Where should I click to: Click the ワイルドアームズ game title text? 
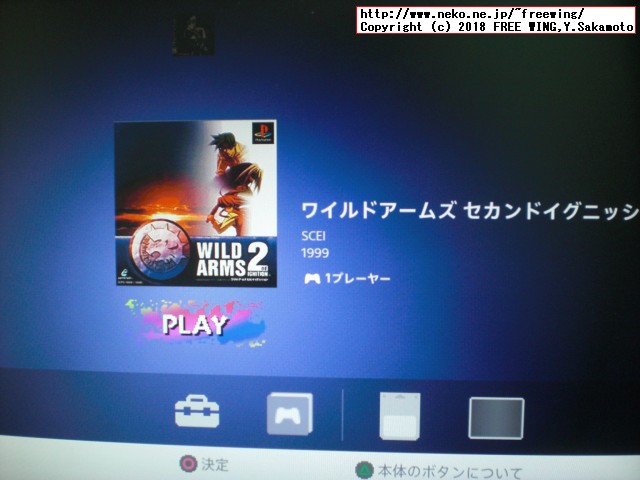coord(470,211)
